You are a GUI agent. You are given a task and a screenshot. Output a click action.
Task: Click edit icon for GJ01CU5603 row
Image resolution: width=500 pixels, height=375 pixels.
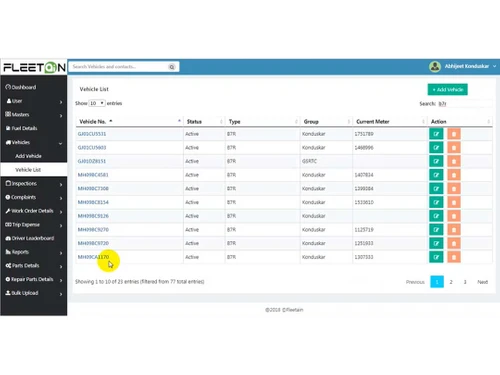tap(436, 148)
